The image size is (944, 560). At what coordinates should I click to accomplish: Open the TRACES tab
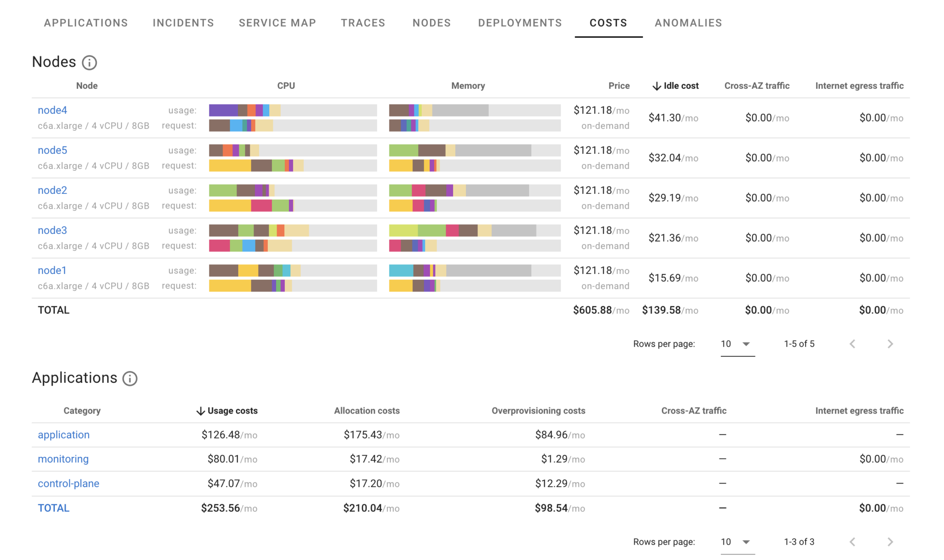click(x=363, y=23)
